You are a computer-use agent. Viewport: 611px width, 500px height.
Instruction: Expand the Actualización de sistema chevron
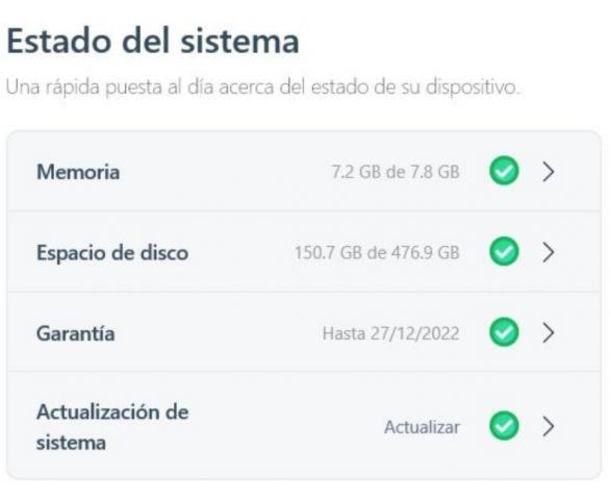click(548, 426)
